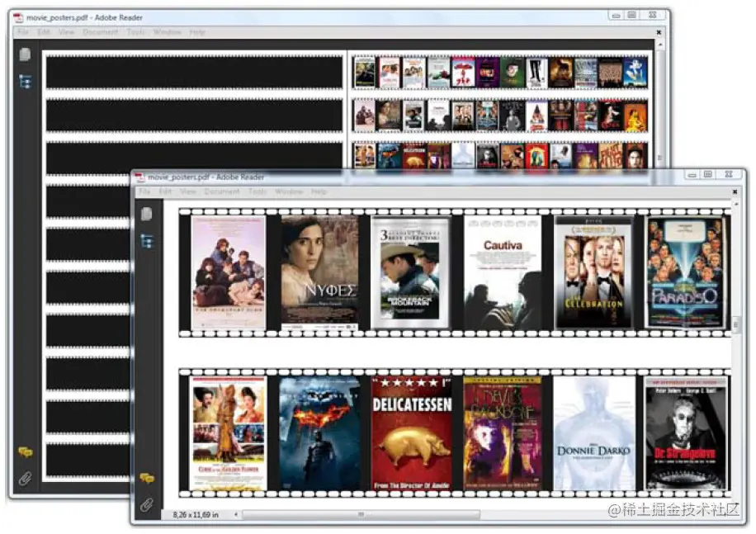
Task: Open the View menu in front window
Action: [x=188, y=191]
